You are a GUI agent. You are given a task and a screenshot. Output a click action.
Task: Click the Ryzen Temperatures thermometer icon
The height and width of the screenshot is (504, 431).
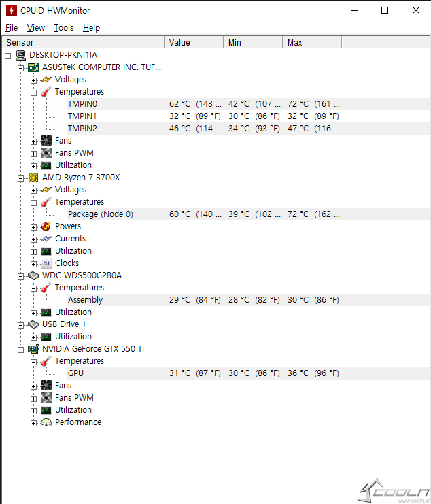tap(46, 202)
